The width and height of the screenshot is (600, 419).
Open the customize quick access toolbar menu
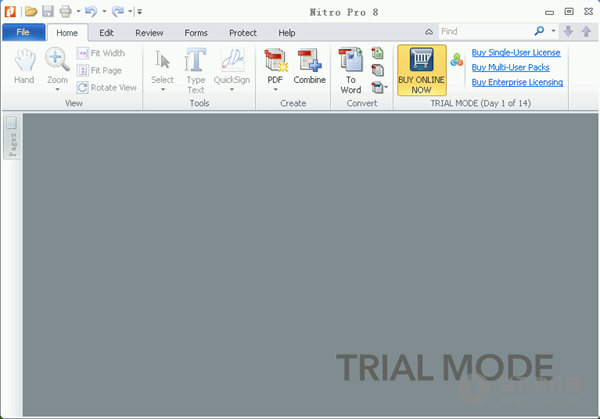140,12
